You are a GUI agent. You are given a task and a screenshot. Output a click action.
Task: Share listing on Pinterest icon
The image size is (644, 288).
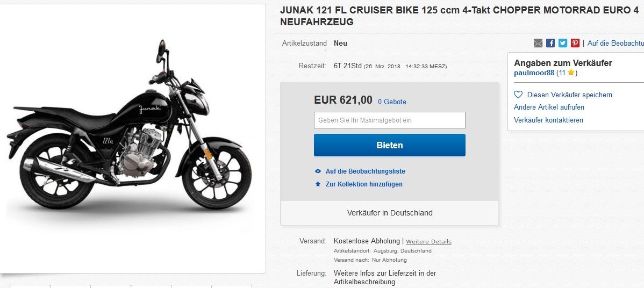[575, 43]
